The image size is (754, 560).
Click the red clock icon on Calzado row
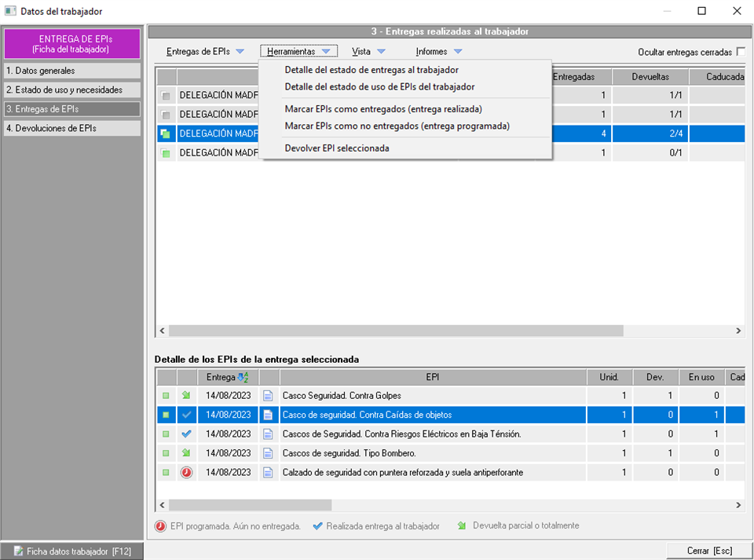pos(186,473)
